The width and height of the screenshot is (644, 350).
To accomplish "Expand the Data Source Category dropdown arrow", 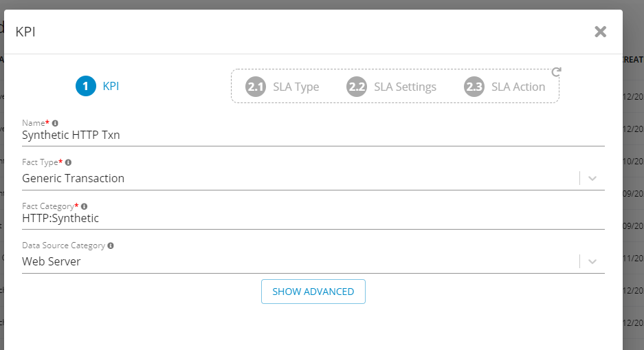I will (x=592, y=261).
